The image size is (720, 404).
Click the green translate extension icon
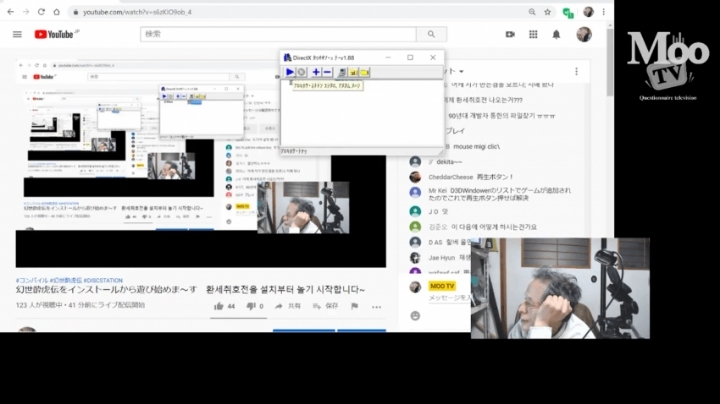click(568, 13)
